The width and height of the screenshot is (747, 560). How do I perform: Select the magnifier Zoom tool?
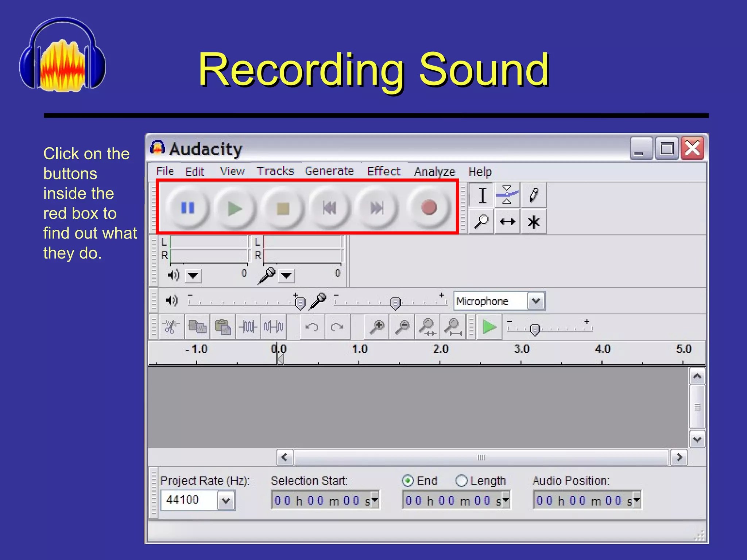coord(481,221)
